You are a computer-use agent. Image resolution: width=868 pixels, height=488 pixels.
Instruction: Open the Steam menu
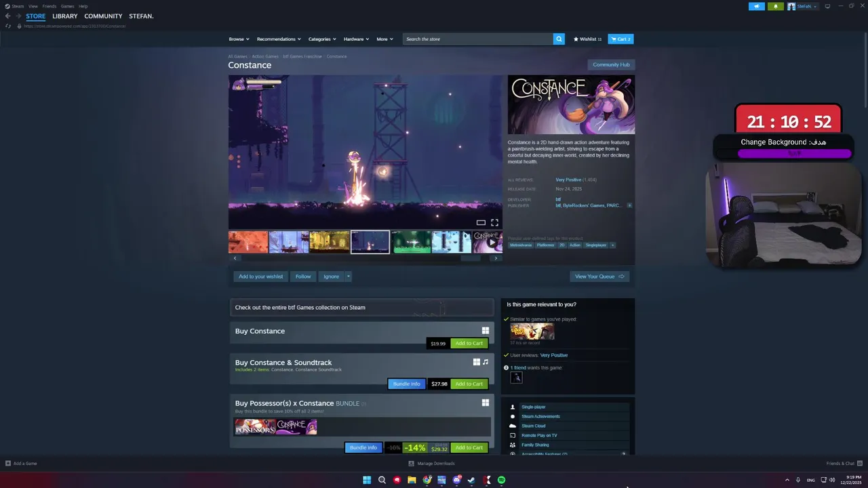(14, 6)
